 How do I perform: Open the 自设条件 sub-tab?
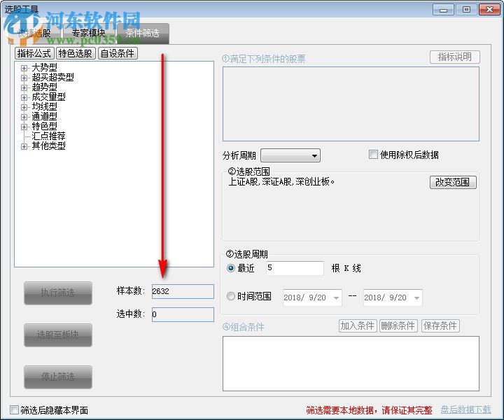click(118, 53)
